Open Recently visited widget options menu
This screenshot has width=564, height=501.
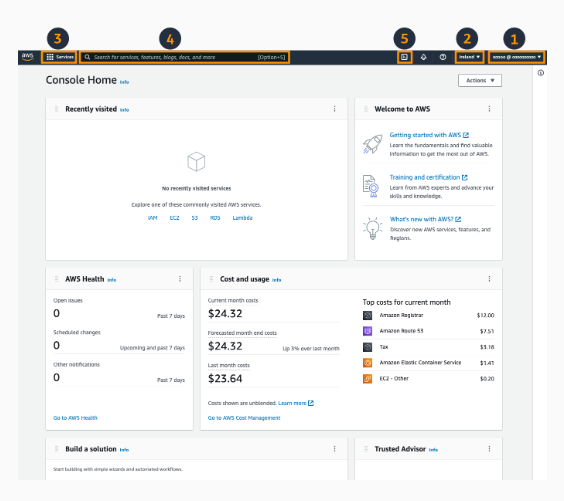(x=335, y=109)
